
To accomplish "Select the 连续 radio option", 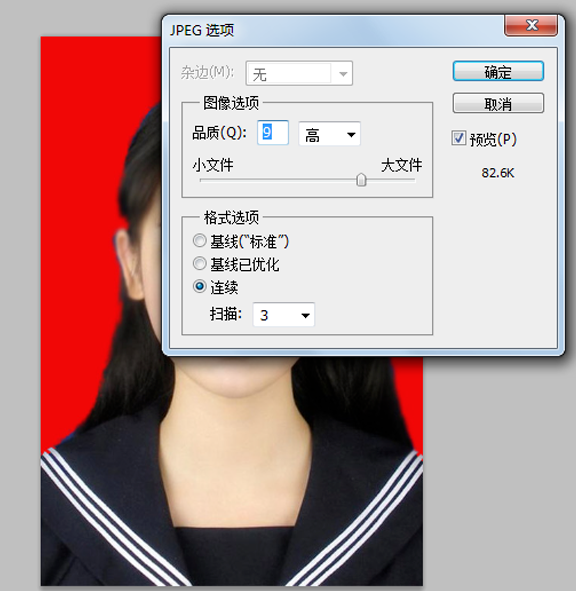I will tap(199, 286).
